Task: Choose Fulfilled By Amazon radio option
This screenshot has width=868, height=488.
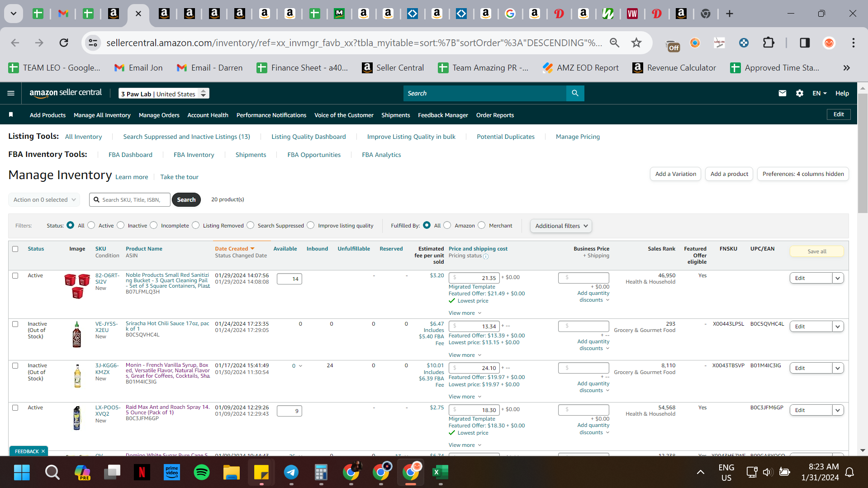Action: pyautogui.click(x=447, y=225)
